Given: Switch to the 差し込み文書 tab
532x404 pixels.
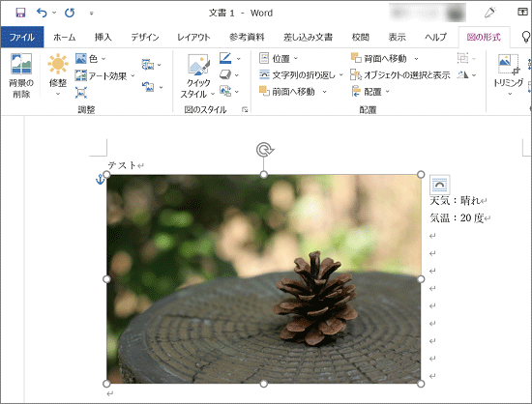Looking at the screenshot, I should 308,37.
